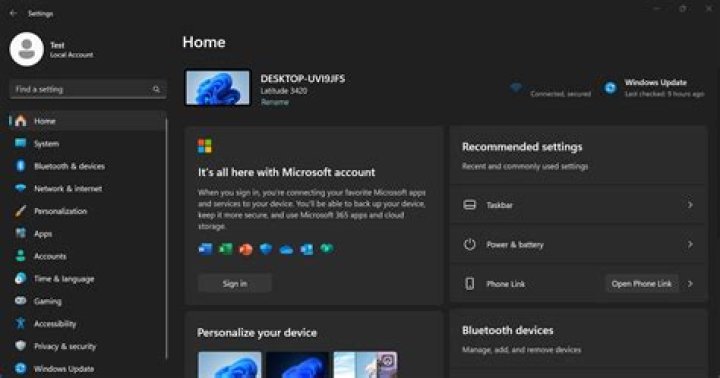Open Accessibility options

tap(87, 324)
